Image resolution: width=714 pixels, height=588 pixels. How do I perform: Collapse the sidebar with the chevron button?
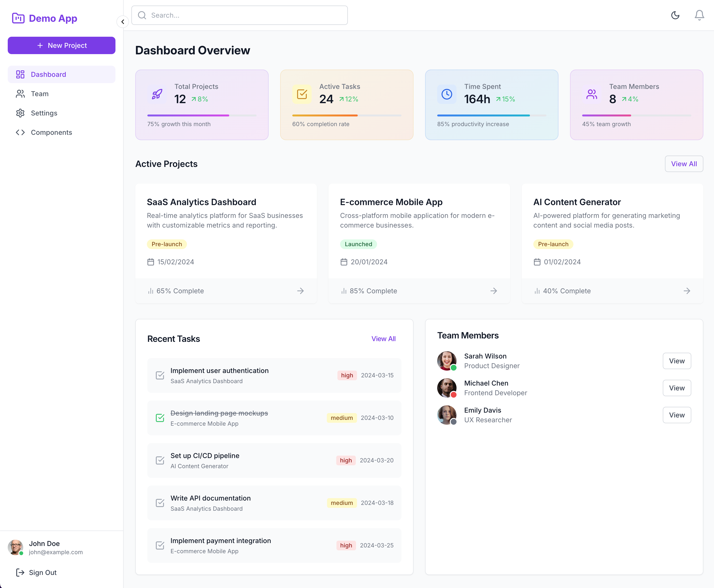click(123, 22)
